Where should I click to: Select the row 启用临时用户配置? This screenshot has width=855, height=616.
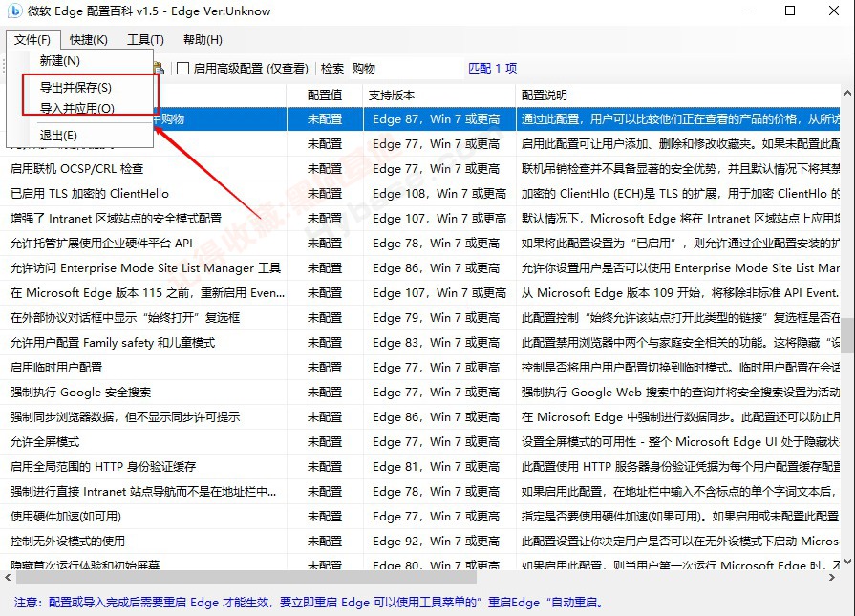coord(420,368)
